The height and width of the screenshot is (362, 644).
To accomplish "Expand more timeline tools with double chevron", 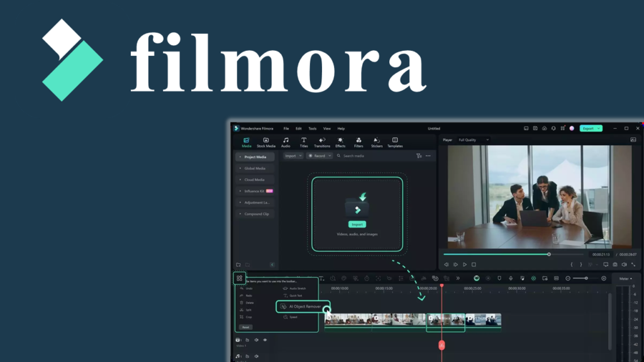I will pos(458,278).
